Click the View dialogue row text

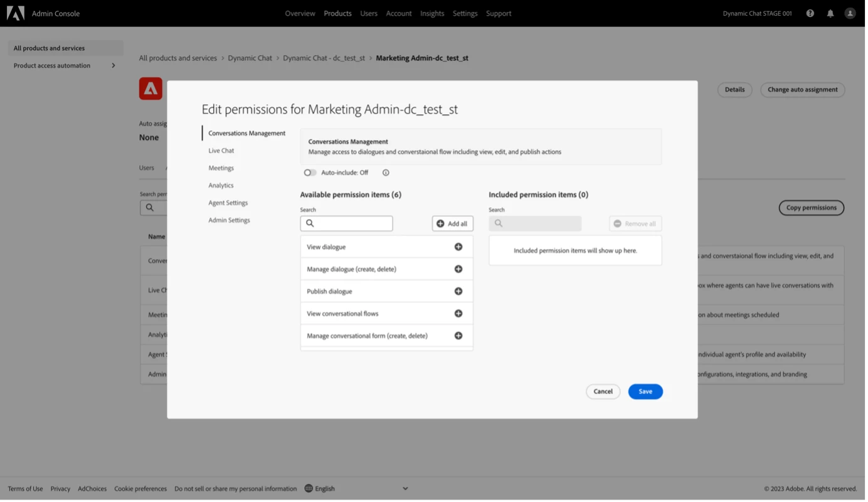coord(327,248)
